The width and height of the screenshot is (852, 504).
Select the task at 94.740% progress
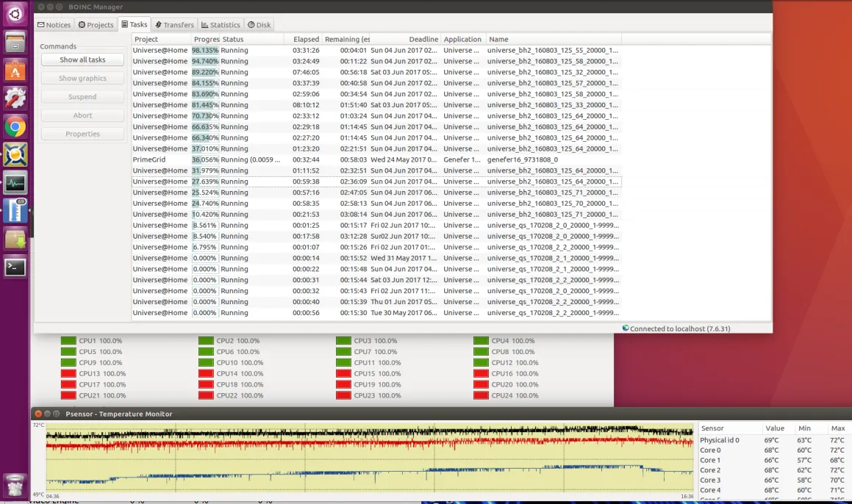tap(376, 61)
